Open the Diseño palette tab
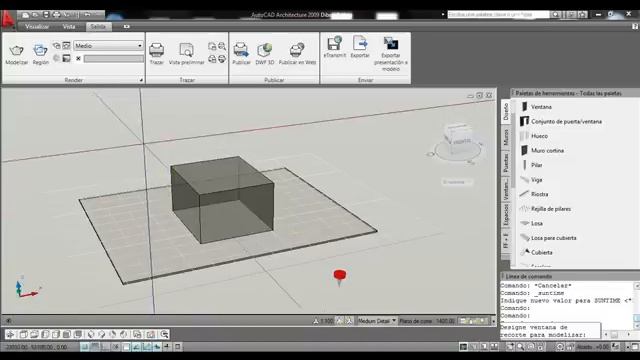 (x=506, y=111)
